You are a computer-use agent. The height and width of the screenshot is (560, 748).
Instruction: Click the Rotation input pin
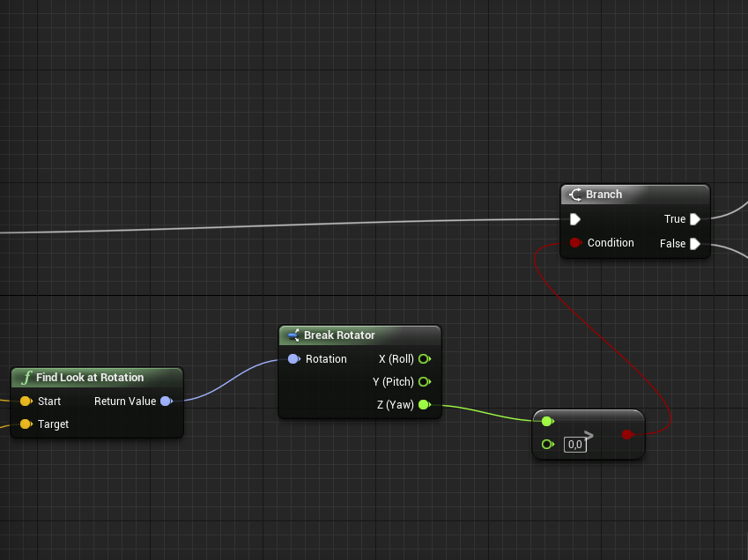294,359
